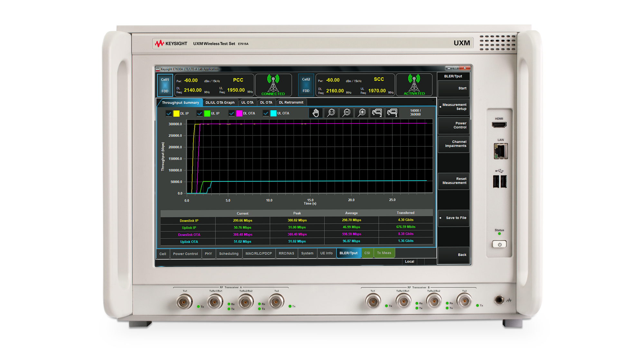Click the Save to File button
644x362 pixels.
coord(454,218)
